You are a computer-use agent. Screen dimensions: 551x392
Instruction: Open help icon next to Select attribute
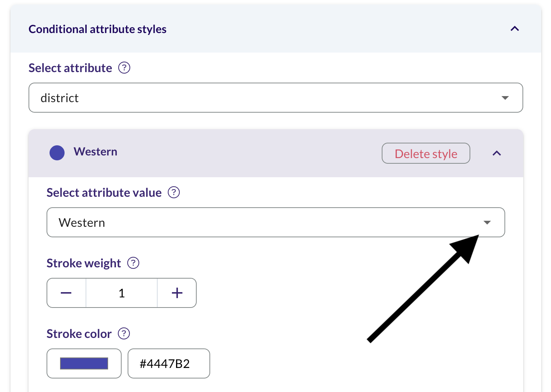124,68
